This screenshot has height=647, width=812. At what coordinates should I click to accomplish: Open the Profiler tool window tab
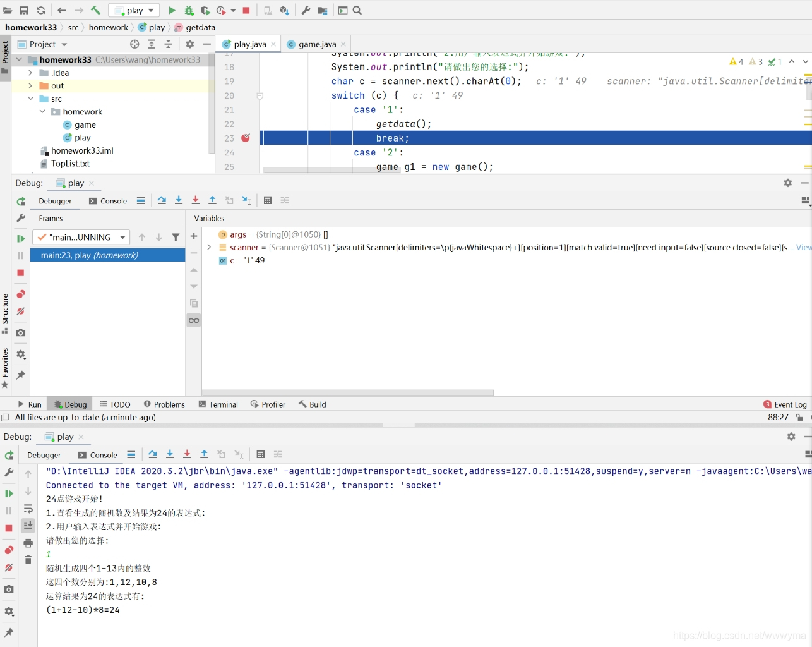coord(268,404)
